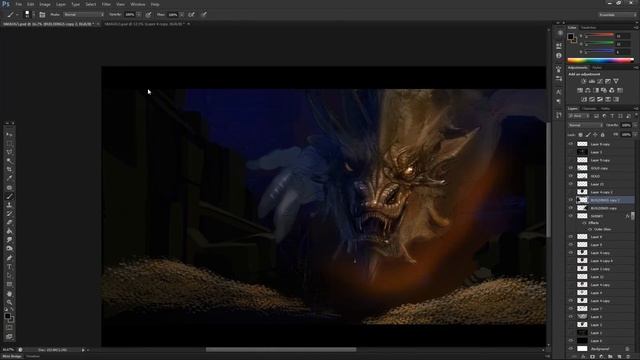Open the Mini Bridge tab
This screenshot has height=360, width=640.
(x=12, y=356)
